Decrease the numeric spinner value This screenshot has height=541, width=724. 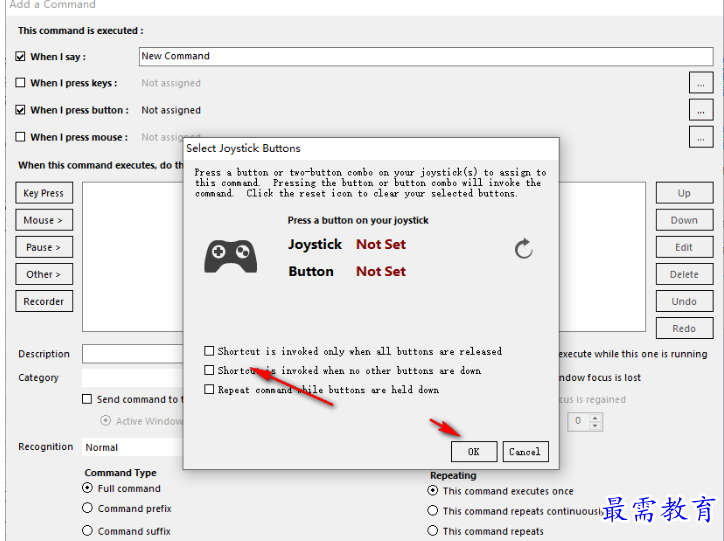coord(595,426)
